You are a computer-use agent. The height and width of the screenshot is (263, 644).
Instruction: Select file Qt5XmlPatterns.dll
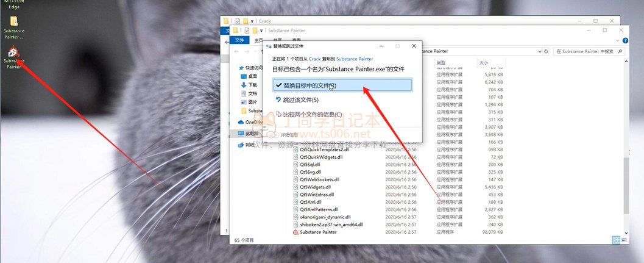tap(319, 209)
